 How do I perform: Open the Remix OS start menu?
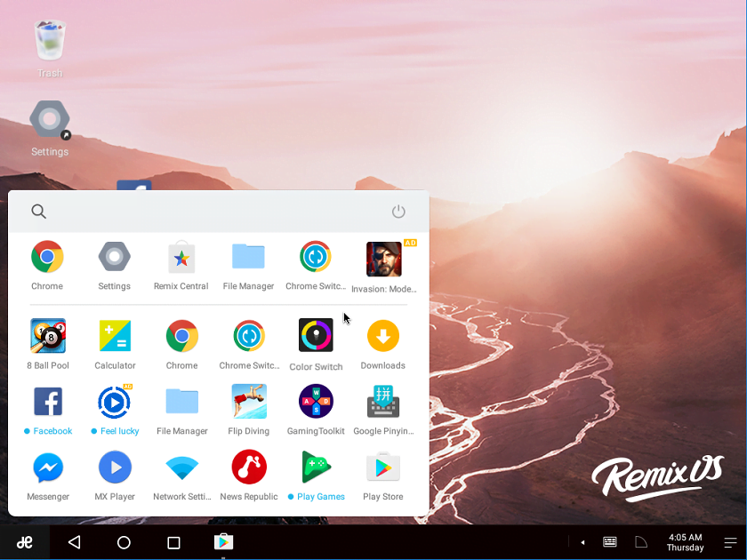coord(24,542)
